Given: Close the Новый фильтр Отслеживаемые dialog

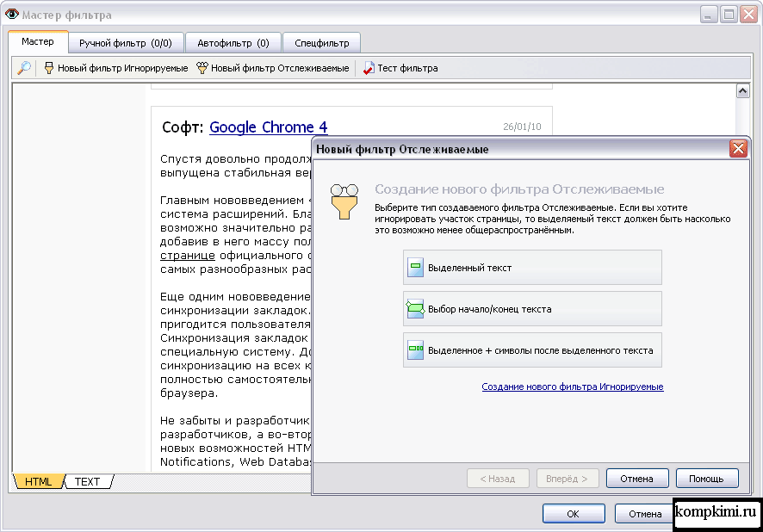Looking at the screenshot, I should click(738, 149).
